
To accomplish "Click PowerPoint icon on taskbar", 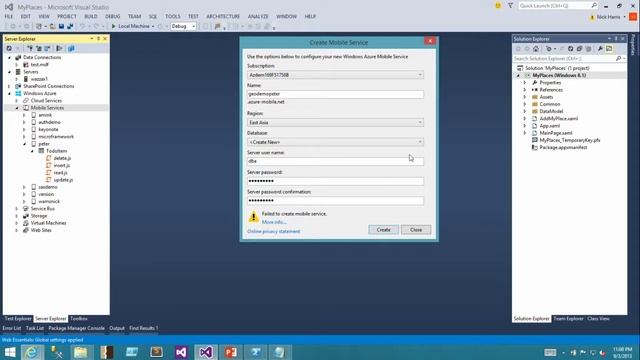I will tap(231, 352).
